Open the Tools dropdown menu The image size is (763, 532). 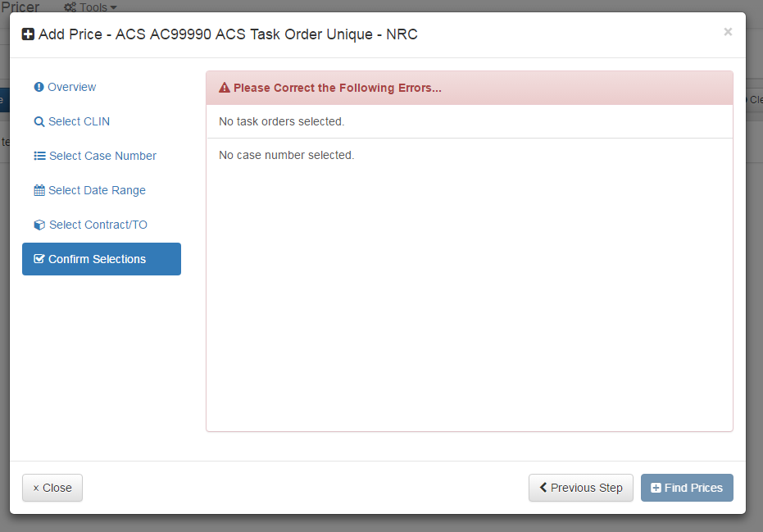[90, 7]
